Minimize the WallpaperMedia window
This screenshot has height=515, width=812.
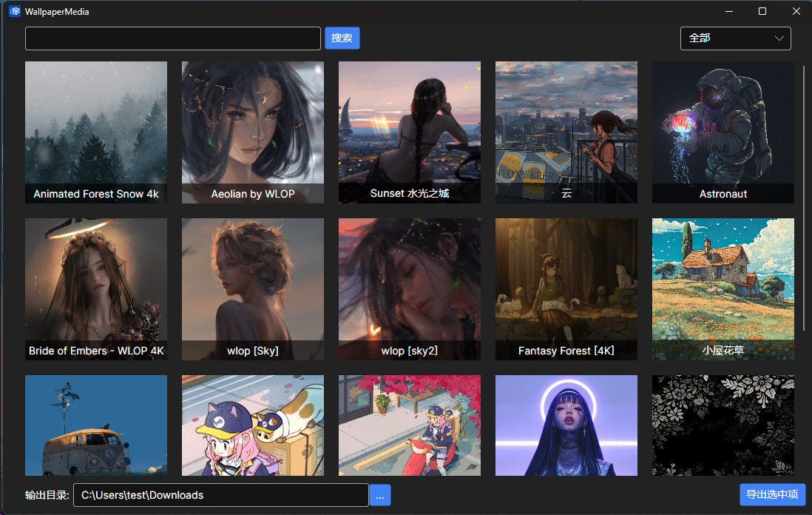coord(729,11)
